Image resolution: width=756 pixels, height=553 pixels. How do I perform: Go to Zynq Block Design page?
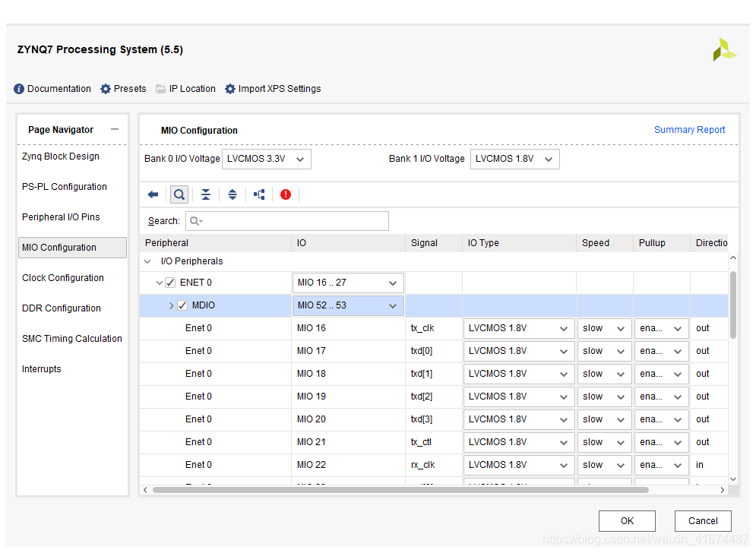pos(61,156)
